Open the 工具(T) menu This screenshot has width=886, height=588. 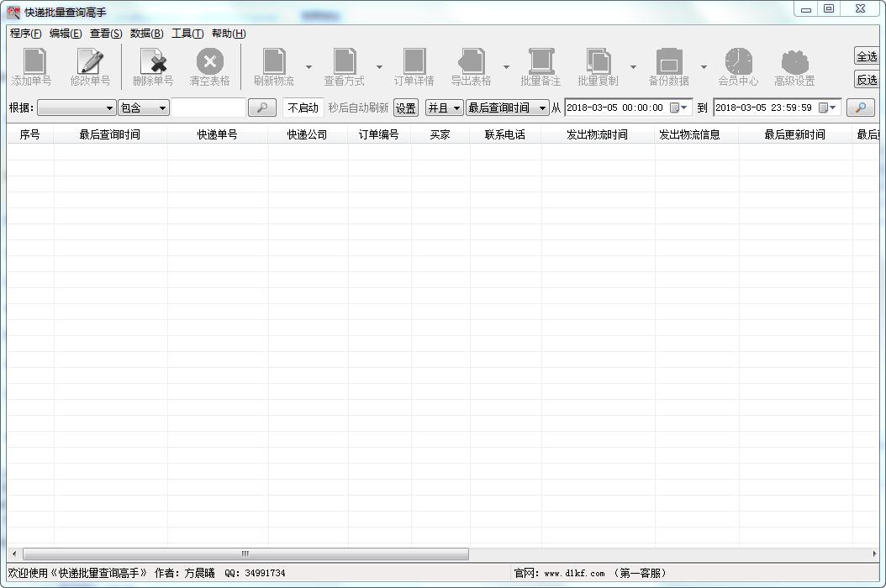[187, 34]
